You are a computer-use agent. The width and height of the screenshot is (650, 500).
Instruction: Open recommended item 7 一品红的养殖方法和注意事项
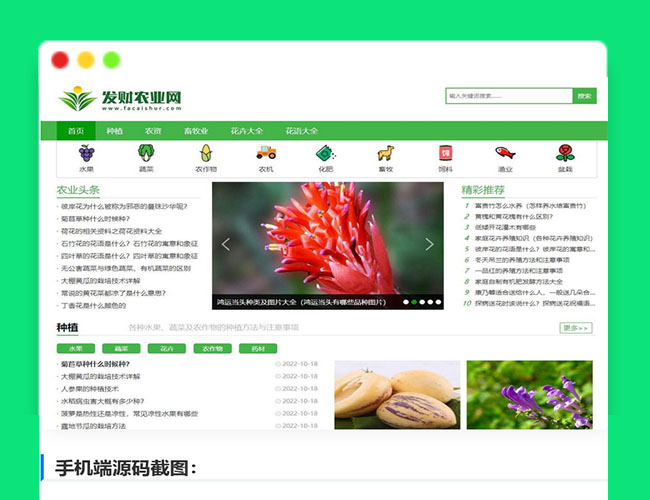click(519, 271)
